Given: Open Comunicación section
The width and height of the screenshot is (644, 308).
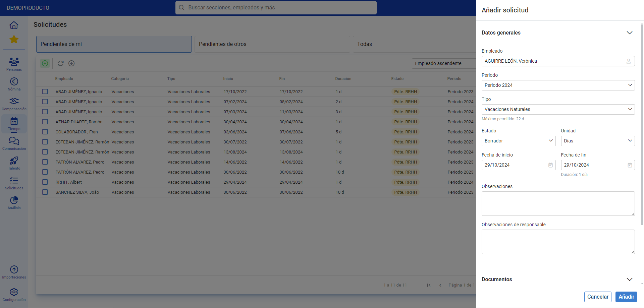Looking at the screenshot, I should click(x=14, y=143).
